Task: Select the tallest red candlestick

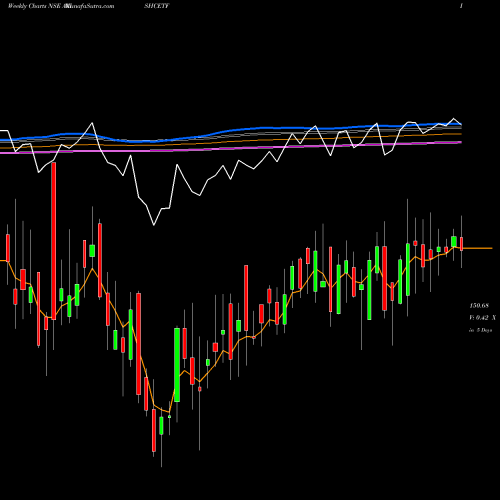Action: point(54,241)
